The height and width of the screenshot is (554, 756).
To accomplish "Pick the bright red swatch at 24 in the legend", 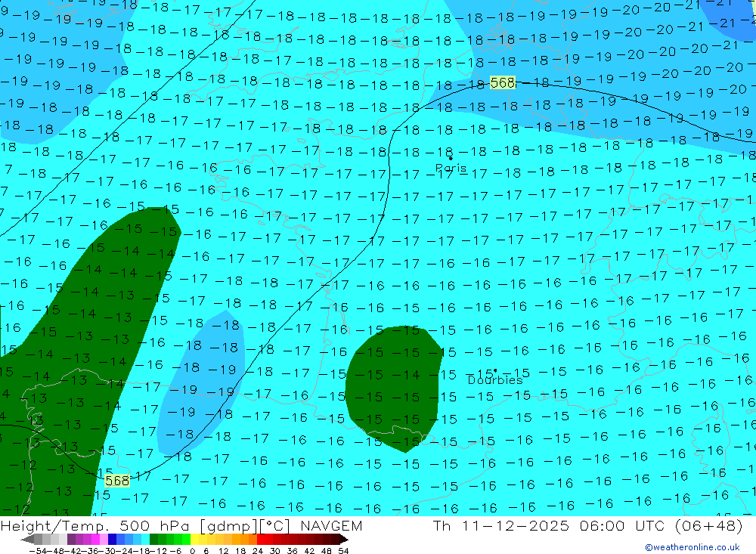I will (x=260, y=540).
